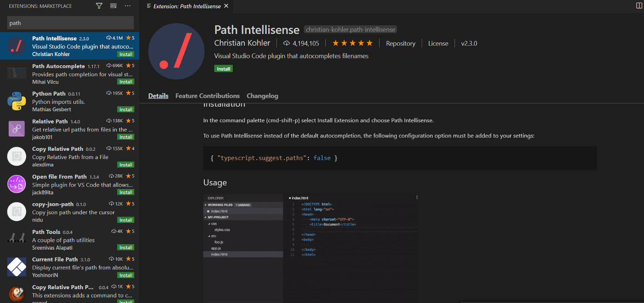Open the Repository link
The width and height of the screenshot is (644, 303).
pos(400,43)
